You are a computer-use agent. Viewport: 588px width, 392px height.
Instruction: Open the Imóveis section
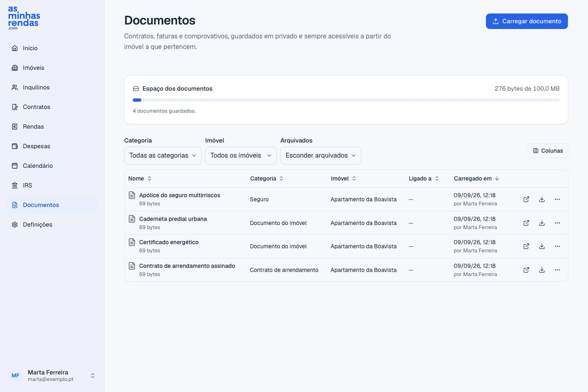(52, 68)
